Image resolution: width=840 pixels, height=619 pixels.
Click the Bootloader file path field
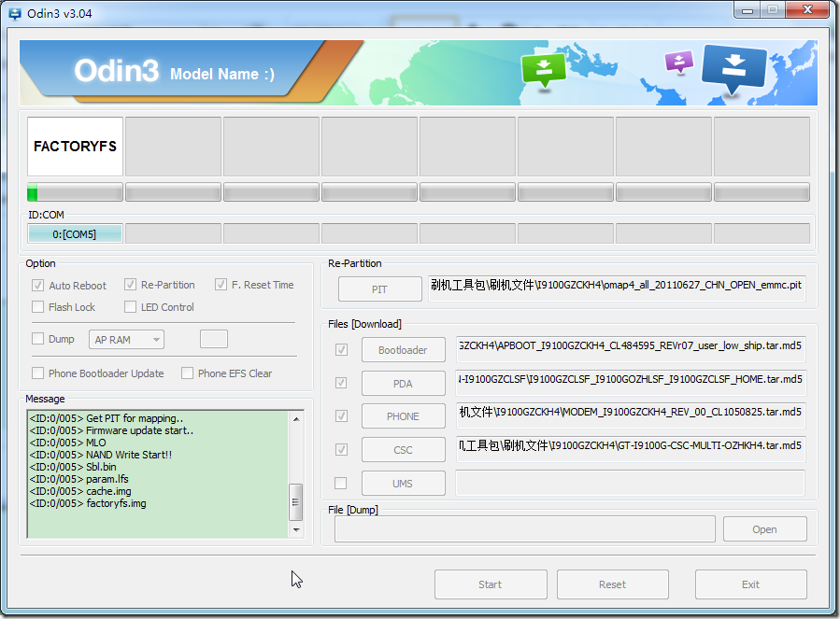point(631,349)
